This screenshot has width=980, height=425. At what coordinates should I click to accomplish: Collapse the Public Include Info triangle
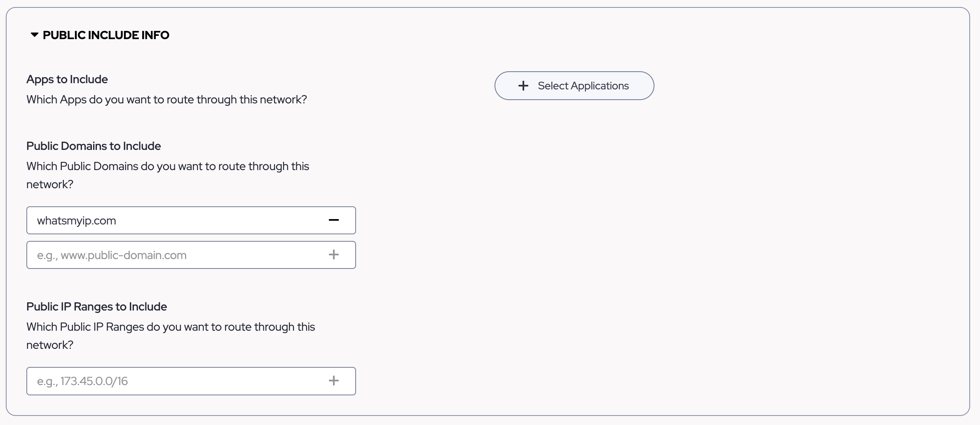tap(35, 35)
